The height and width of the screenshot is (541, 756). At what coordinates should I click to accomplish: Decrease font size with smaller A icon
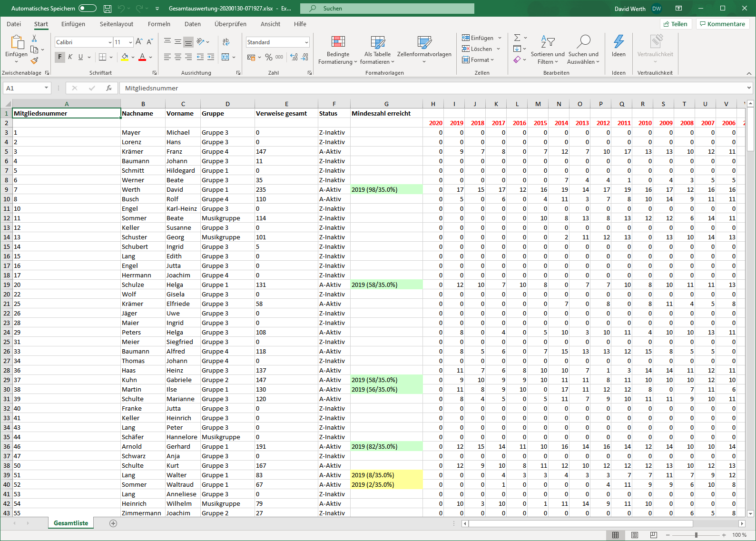click(x=150, y=42)
